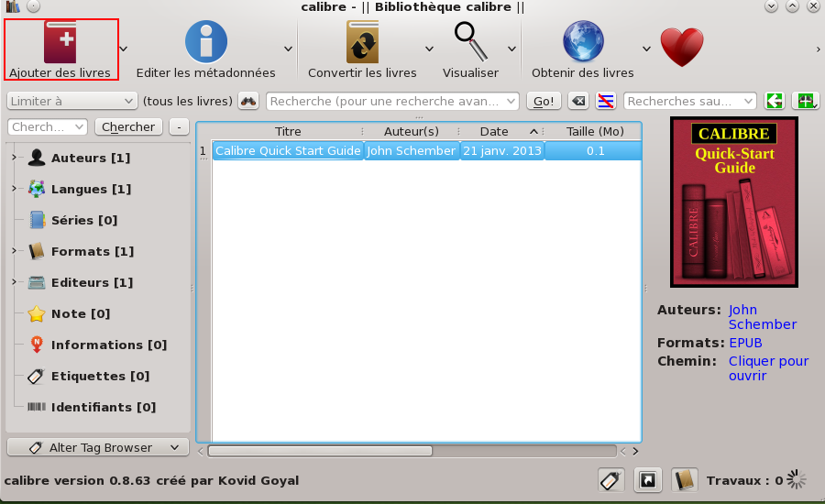Click the scroll right arrow below list
This screenshot has width=825, height=504.
[635, 452]
